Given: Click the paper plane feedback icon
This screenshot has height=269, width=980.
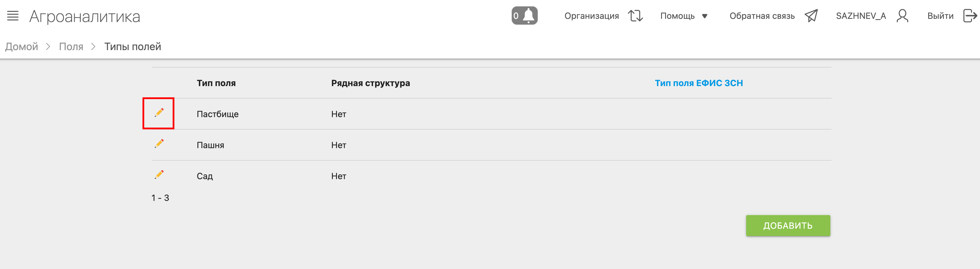Looking at the screenshot, I should pos(811,16).
